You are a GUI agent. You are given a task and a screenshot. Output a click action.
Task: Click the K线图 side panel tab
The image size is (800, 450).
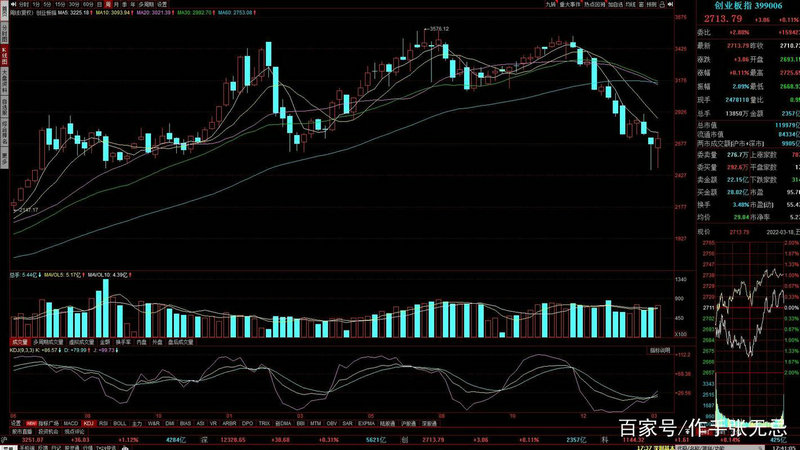click(x=4, y=52)
